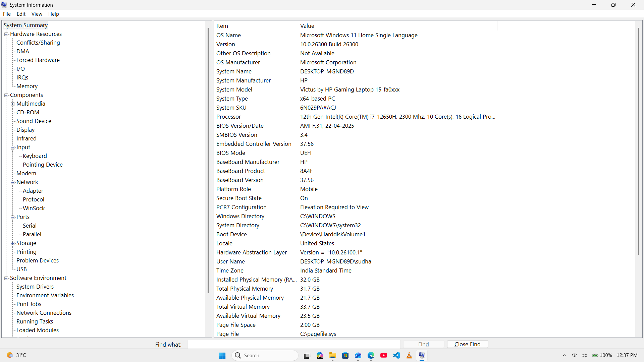Open the Help menu
The height and width of the screenshot is (362, 644).
[x=53, y=14]
